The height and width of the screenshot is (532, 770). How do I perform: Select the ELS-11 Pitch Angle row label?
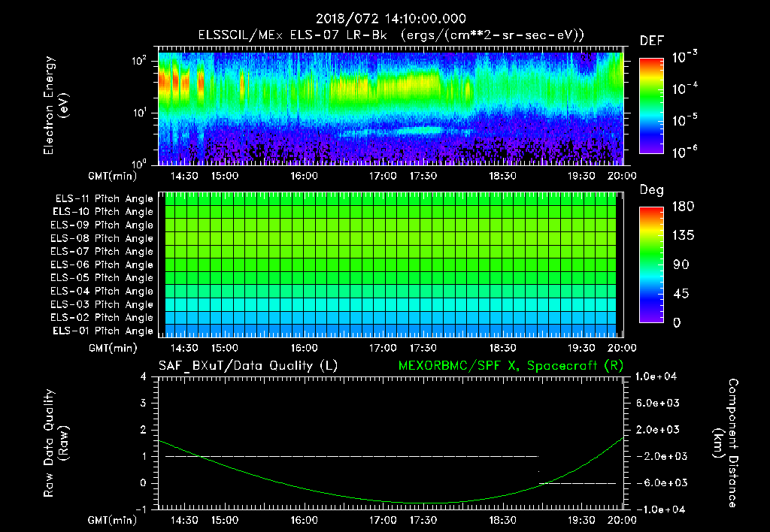(x=104, y=199)
